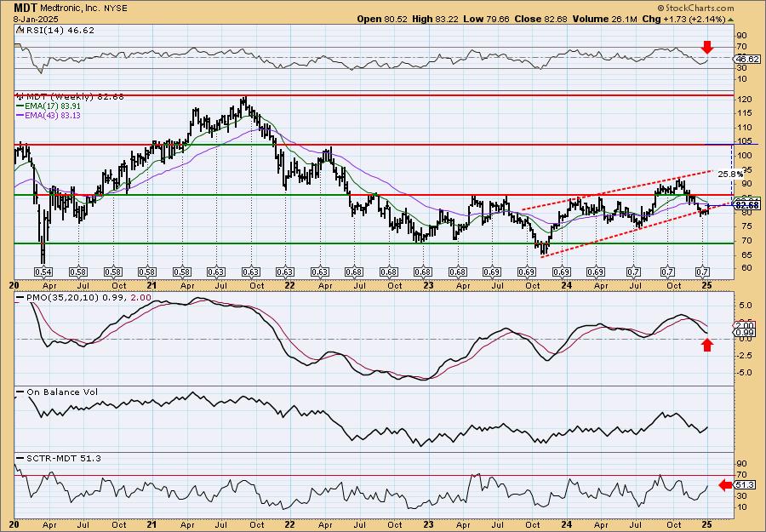Click the EMA(43) 83.13 legend entry
The height and width of the screenshot is (532, 766).
(49, 116)
